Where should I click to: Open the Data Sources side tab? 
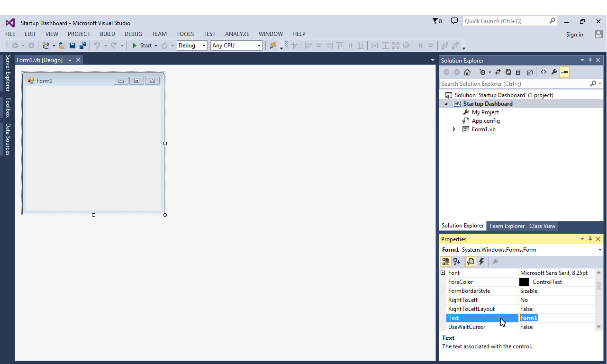tap(8, 139)
